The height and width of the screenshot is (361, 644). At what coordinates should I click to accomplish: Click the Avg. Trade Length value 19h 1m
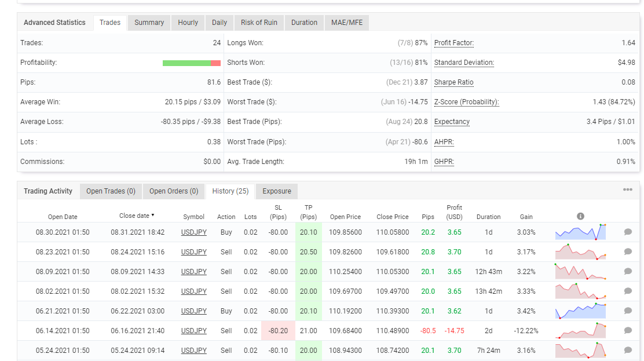pos(416,162)
